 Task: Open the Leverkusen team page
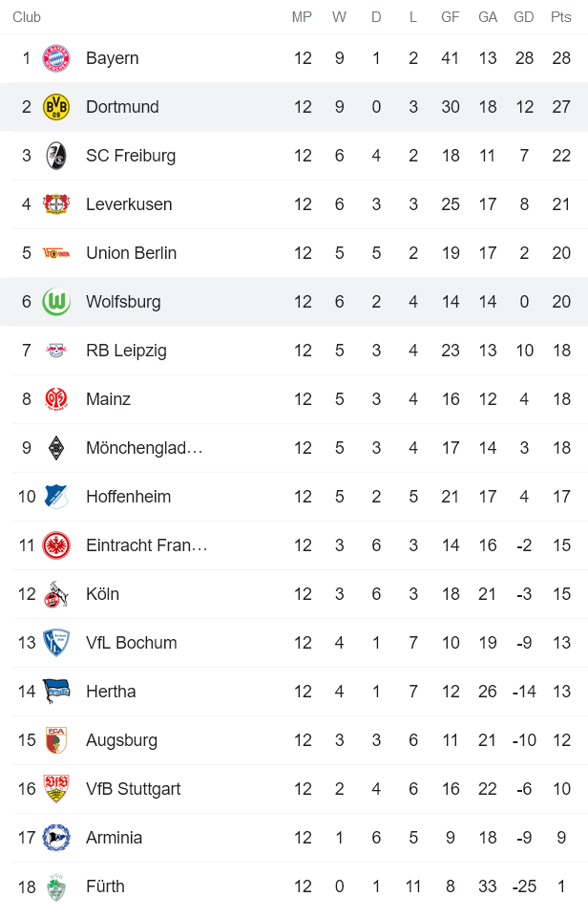135,203
